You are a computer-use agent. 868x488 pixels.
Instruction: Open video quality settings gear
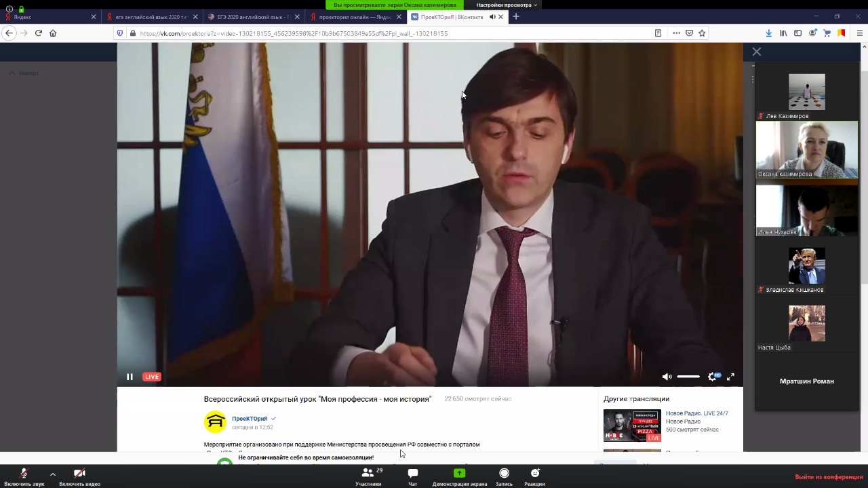click(x=712, y=377)
